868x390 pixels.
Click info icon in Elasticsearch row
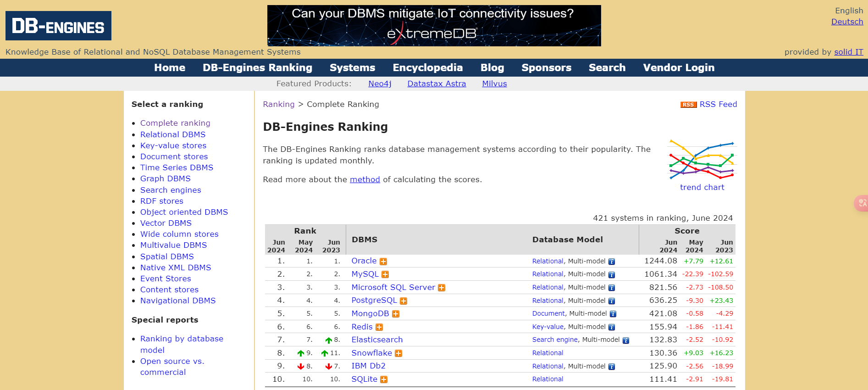tap(626, 340)
